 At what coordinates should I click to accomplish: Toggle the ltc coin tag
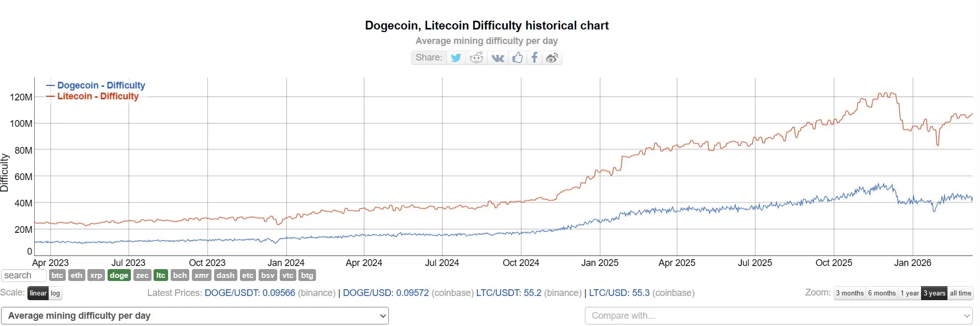[x=161, y=275]
